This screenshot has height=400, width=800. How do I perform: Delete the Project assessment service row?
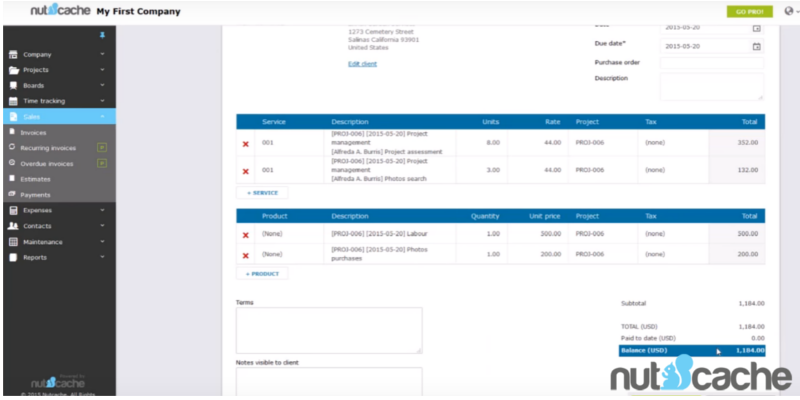coord(246,144)
